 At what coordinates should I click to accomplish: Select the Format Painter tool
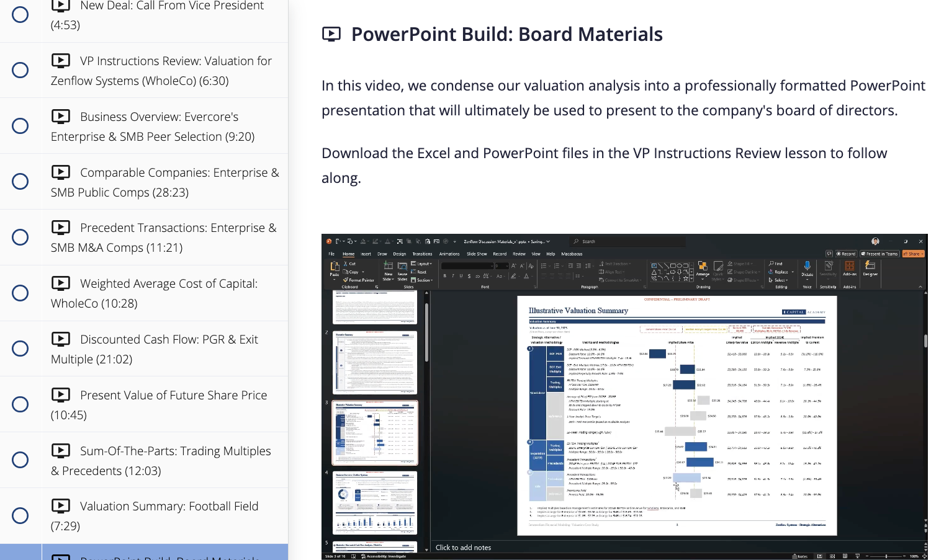(x=359, y=280)
